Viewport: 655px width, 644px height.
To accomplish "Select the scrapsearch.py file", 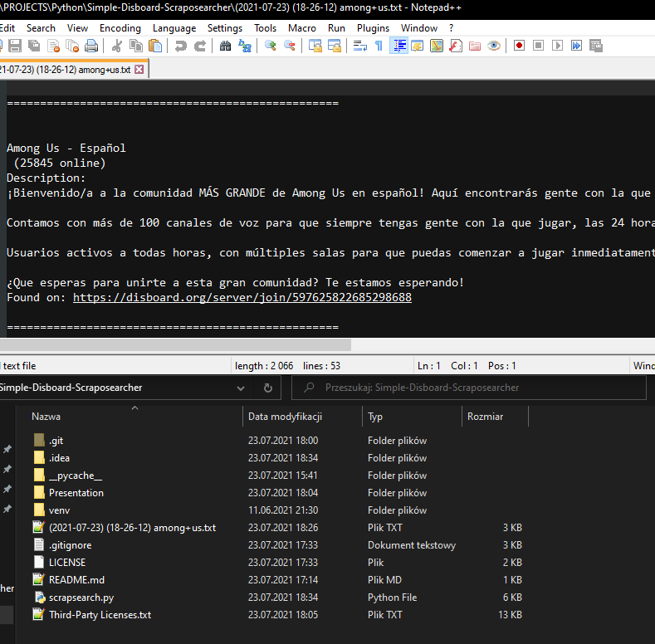I will (81, 598).
